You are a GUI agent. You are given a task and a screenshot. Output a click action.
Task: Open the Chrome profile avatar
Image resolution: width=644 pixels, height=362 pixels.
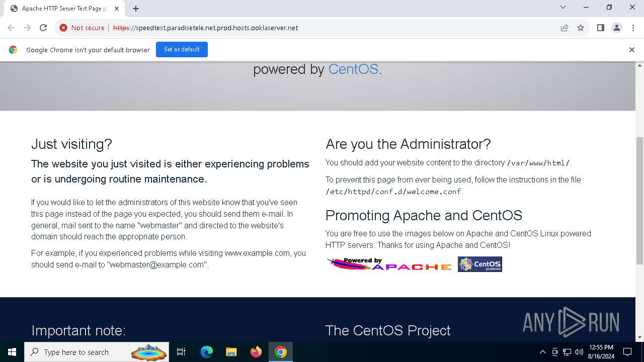616,28
